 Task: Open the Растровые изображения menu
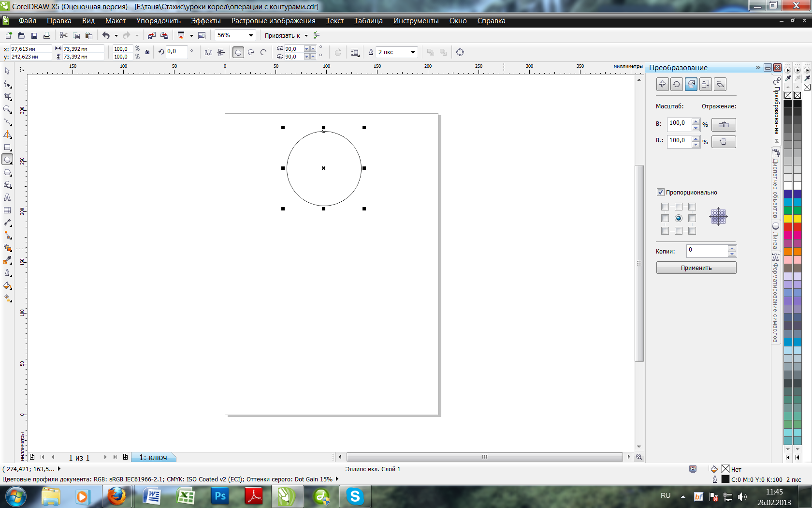point(274,21)
